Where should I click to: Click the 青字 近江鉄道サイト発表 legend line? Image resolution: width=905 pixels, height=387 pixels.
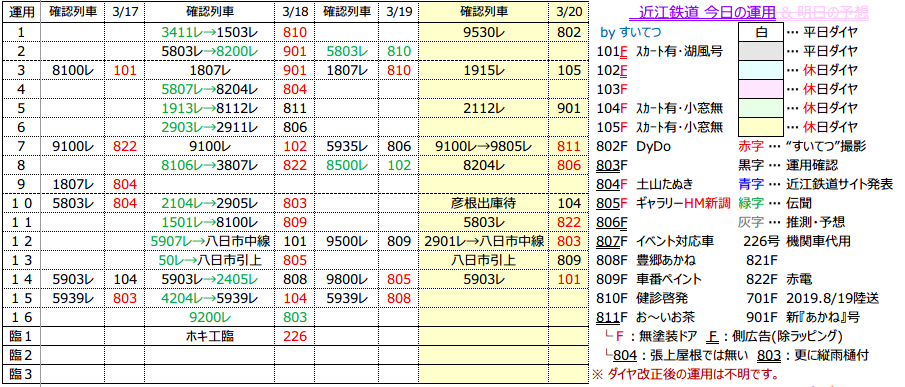pos(816,185)
